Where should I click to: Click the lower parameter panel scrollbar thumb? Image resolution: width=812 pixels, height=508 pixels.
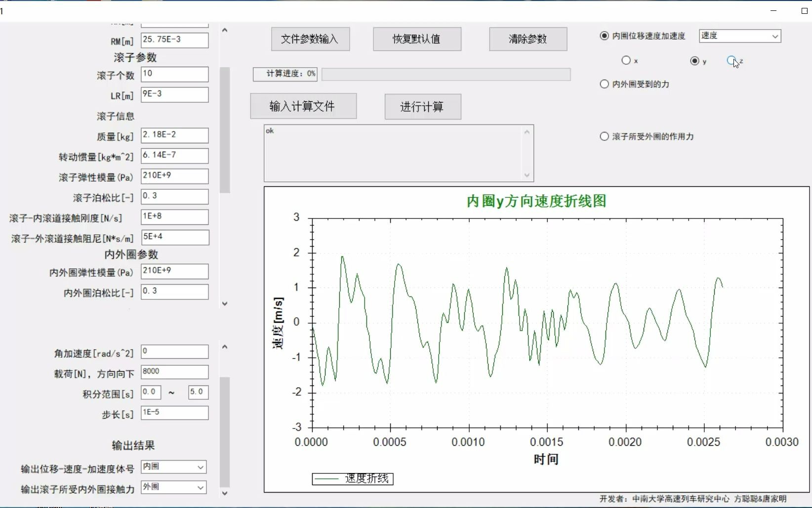[225, 432]
